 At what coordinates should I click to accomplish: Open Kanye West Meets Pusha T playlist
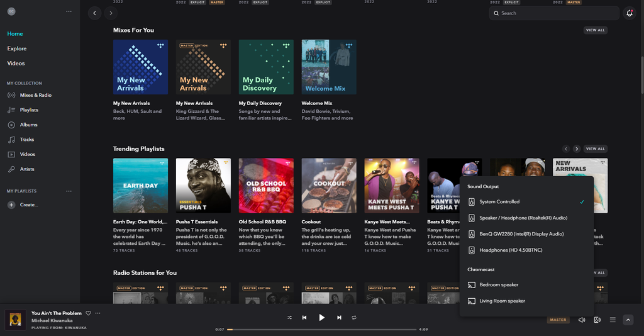tap(392, 186)
